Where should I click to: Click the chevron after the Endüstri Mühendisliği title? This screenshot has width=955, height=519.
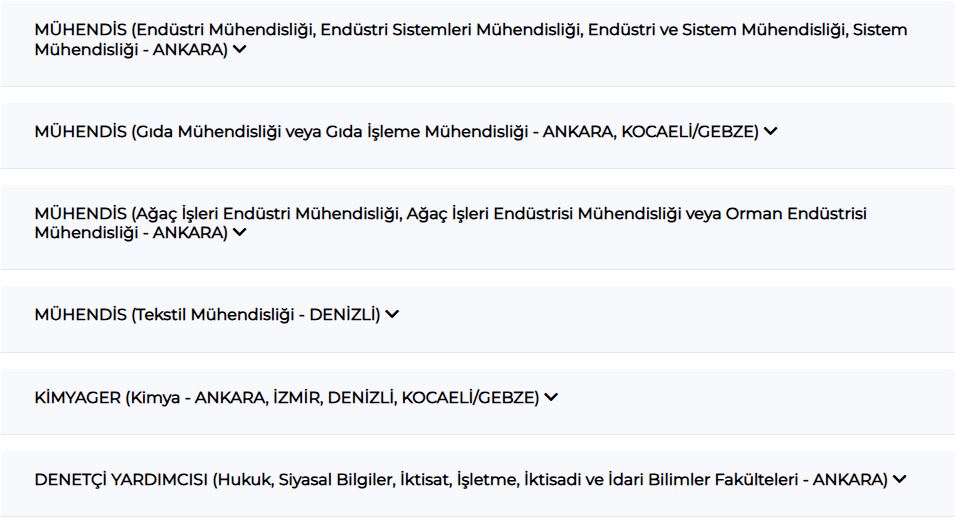point(240,50)
